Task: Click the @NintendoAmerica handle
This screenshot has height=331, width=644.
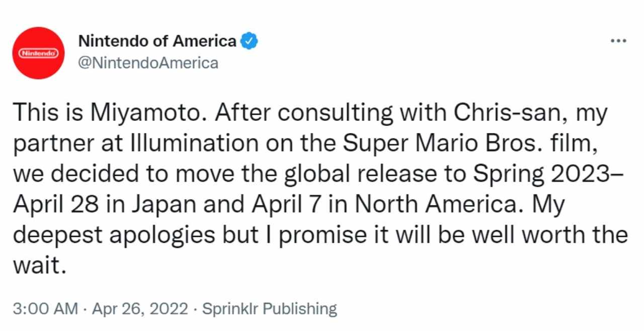Action: 148,63
